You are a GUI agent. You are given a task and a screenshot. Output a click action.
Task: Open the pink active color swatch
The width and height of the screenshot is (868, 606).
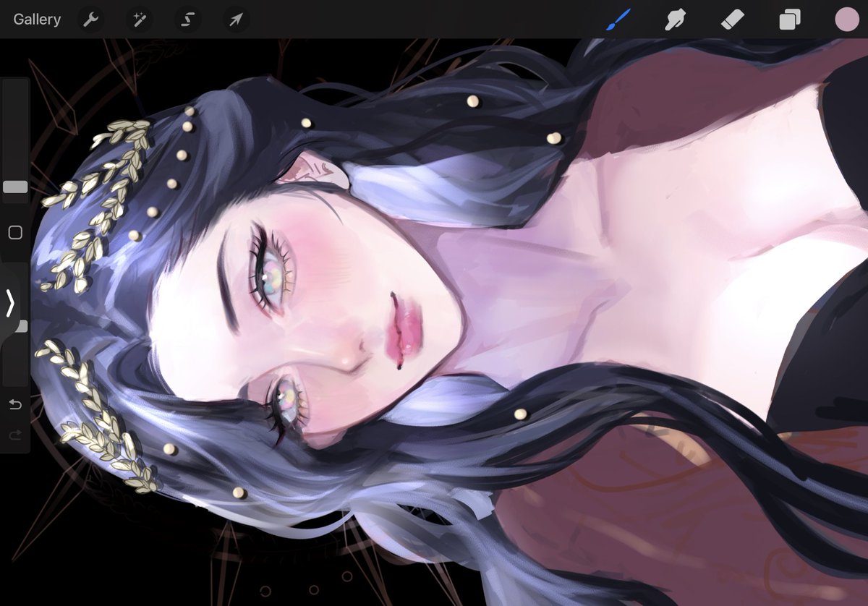click(845, 20)
